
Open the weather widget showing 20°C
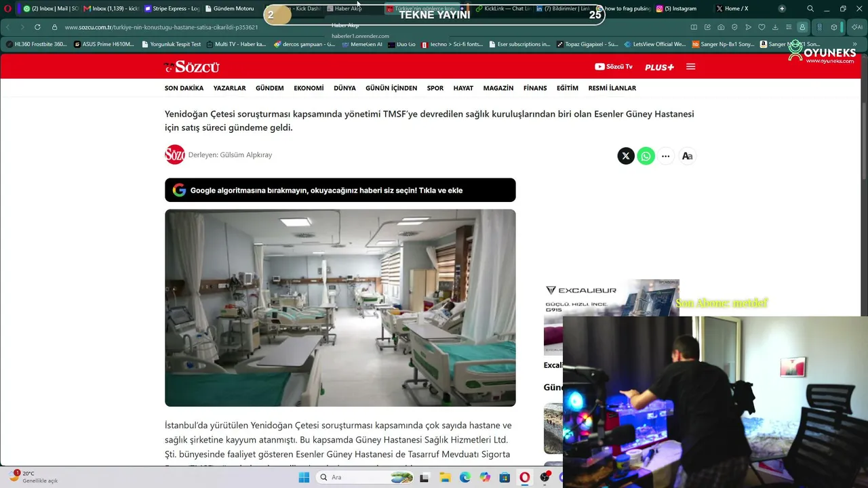(x=34, y=476)
